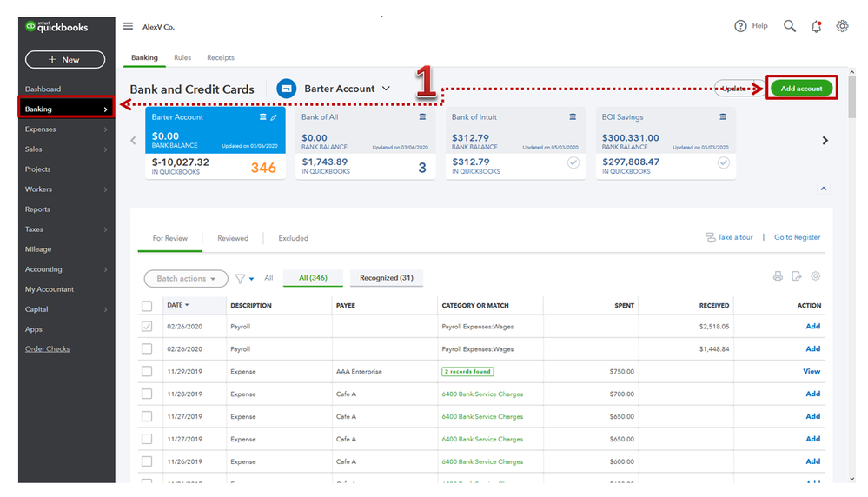Collapse the account cards section

click(x=824, y=189)
